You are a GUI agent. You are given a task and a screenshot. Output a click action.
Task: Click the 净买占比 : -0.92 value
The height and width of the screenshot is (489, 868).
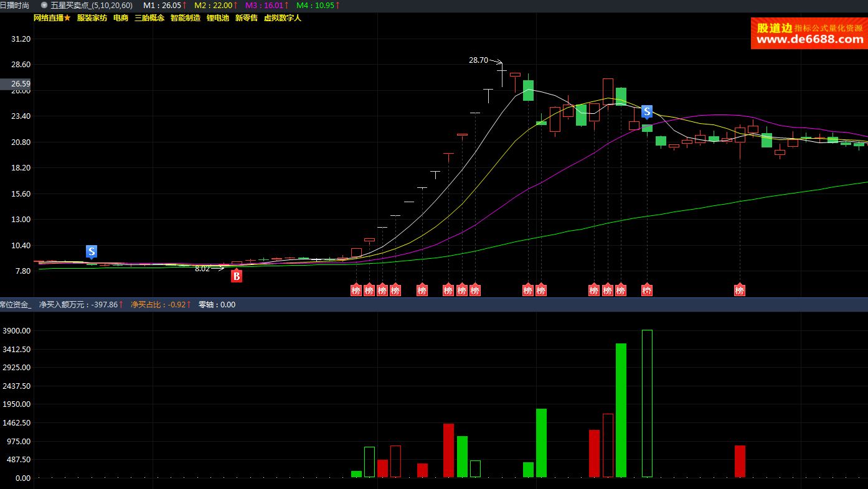[x=161, y=305]
